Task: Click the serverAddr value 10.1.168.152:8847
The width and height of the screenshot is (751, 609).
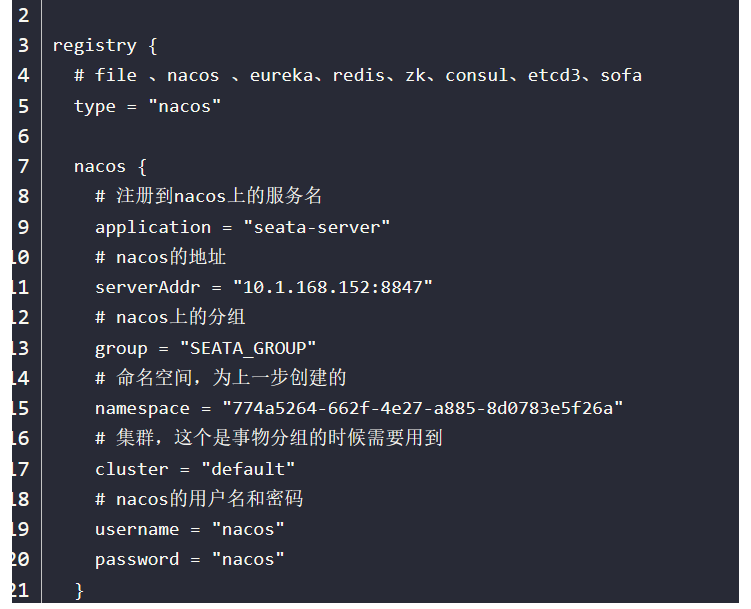Action: point(332,287)
